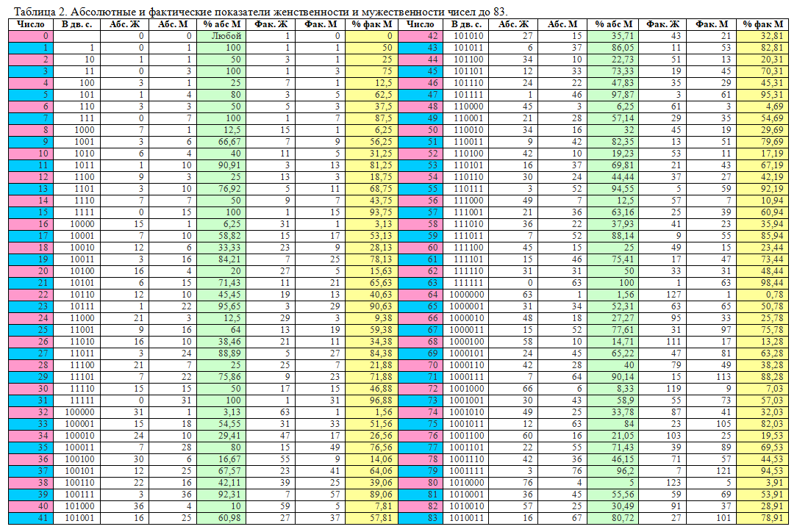Click the percentage value 95,65

229,306
